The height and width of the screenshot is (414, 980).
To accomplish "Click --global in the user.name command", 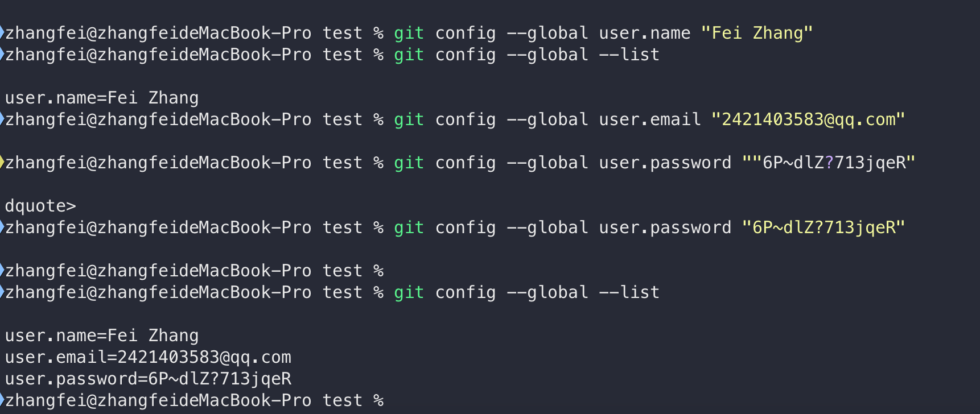I will 547,33.
